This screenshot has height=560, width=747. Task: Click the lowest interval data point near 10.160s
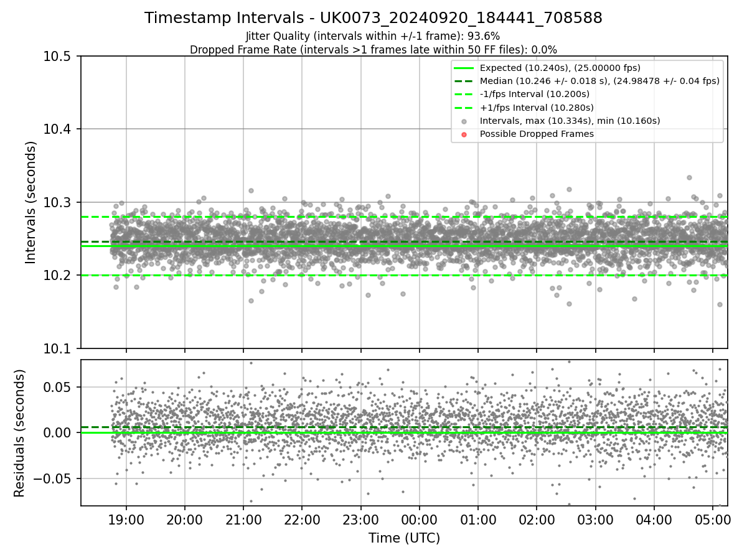[x=720, y=304]
